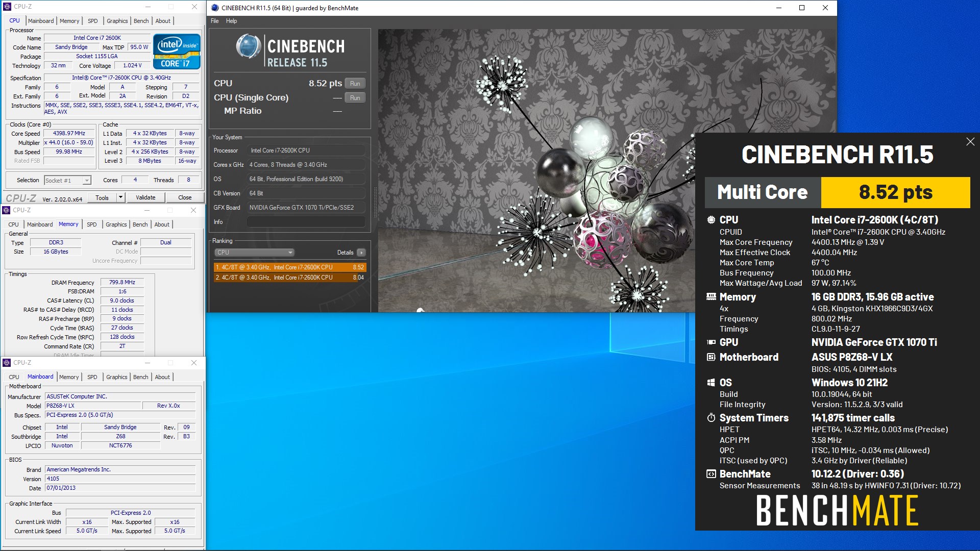
Task: Click the BENCHMATE logo at panel bottom
Action: tap(837, 511)
